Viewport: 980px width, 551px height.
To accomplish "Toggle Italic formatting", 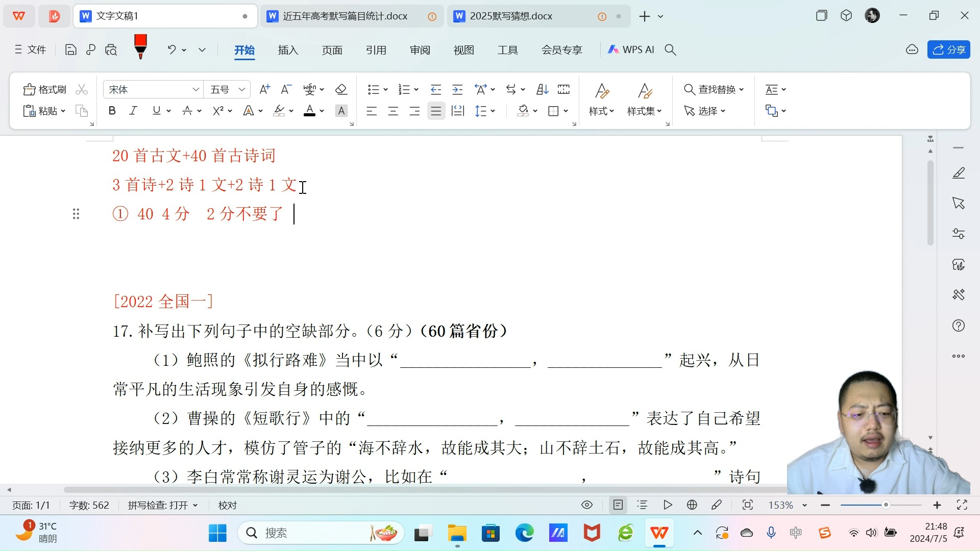I will tap(133, 111).
